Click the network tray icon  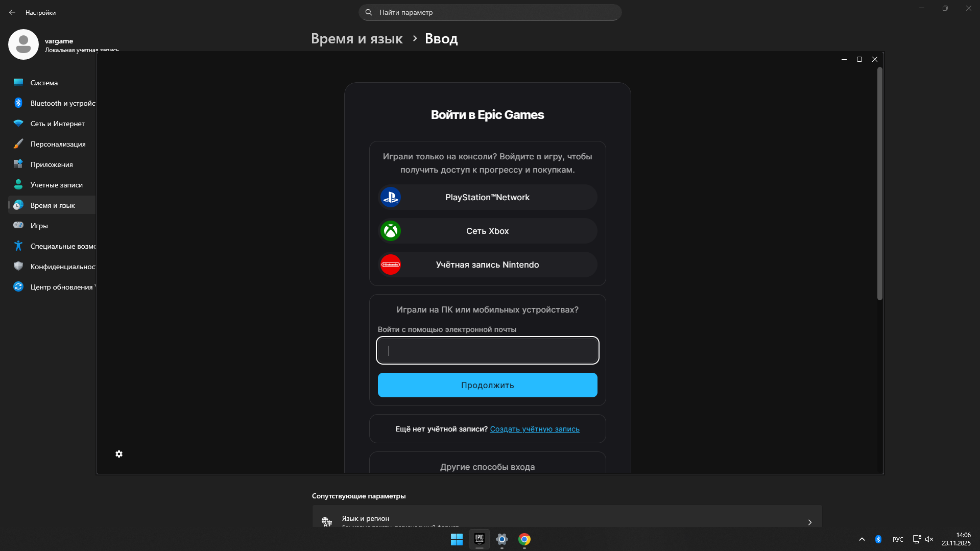coord(917,539)
